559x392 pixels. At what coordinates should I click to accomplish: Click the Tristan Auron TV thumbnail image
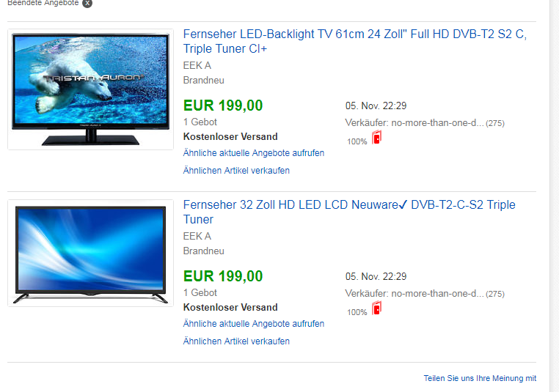(x=90, y=89)
